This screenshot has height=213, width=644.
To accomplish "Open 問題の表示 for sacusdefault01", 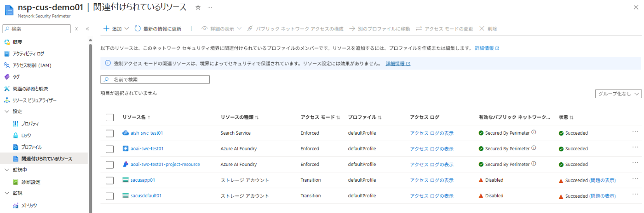I will [603, 196].
